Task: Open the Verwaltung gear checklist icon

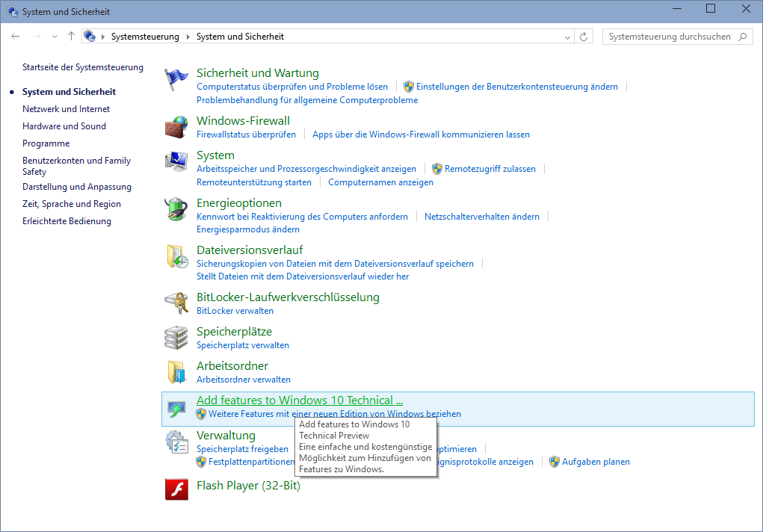Action: (x=176, y=442)
